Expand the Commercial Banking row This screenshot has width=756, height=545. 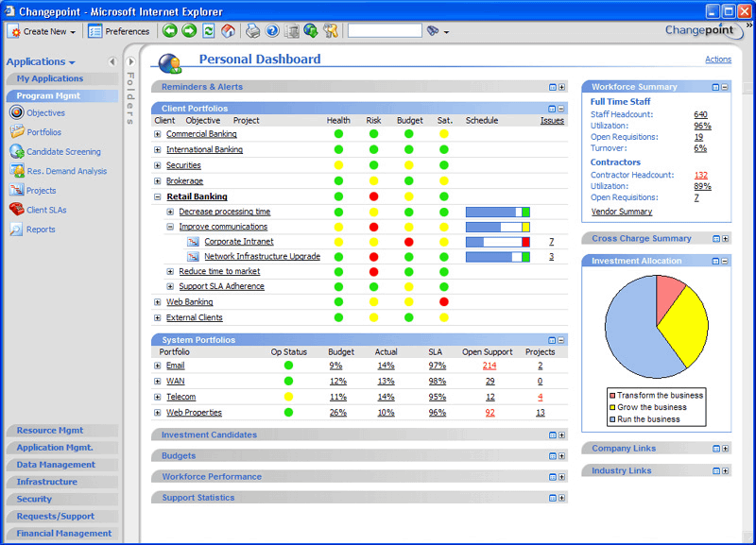tap(157, 134)
